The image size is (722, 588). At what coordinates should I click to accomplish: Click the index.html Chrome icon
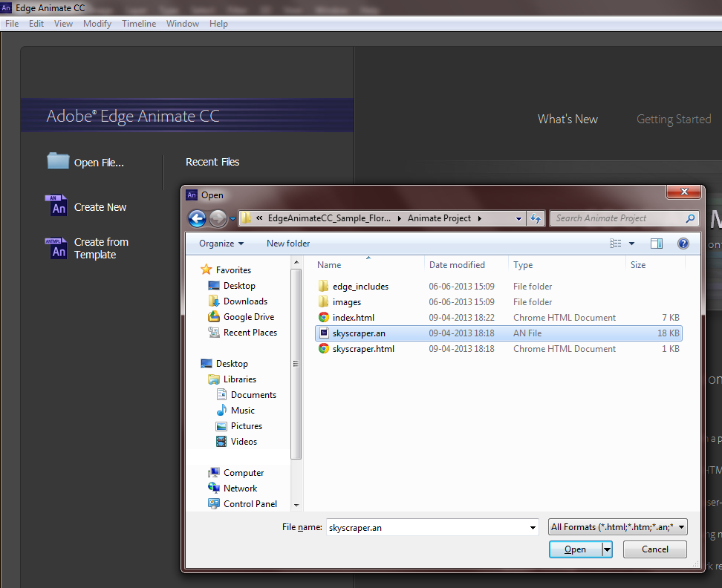click(x=324, y=318)
